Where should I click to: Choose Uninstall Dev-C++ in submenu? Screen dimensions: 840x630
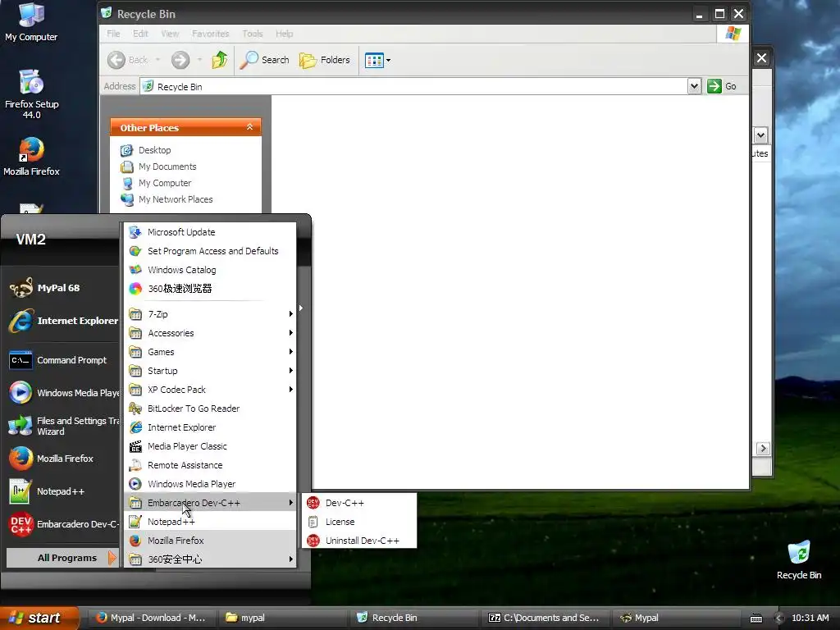coord(359,540)
